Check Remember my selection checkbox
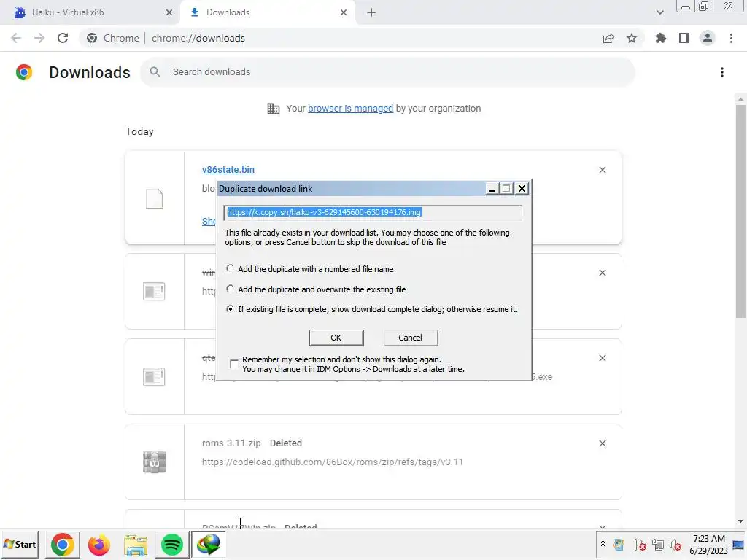The width and height of the screenshot is (747, 560). pyautogui.click(x=234, y=364)
